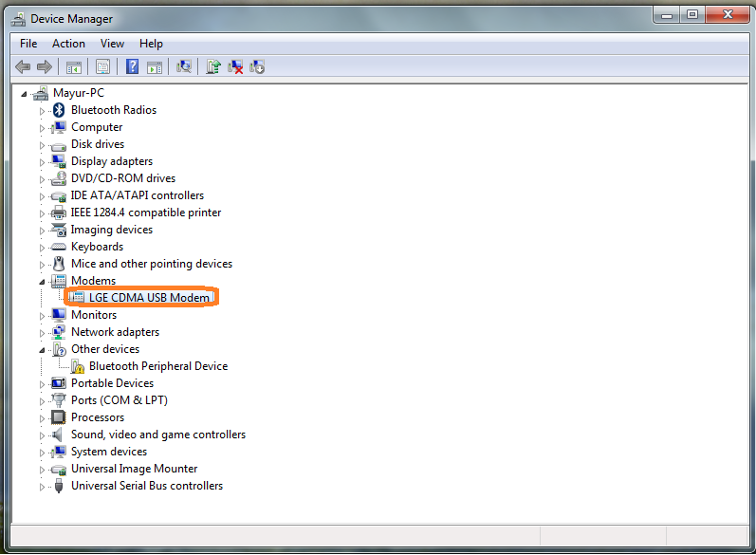756x555 pixels.
Task: Expand the IDE ATA/ATAPI controllers node
Action: [42, 196]
